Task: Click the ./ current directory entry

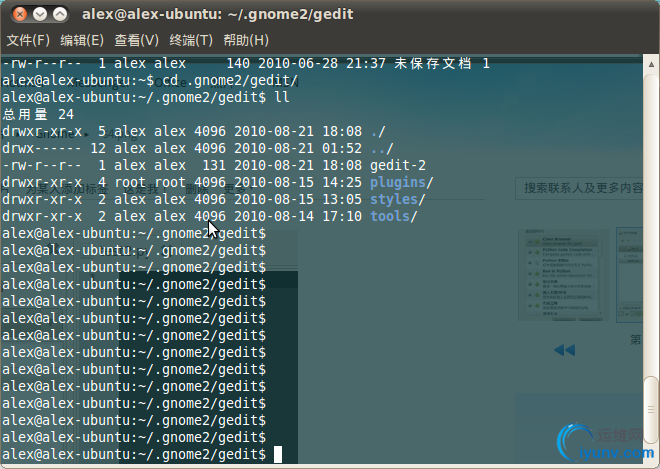Action: [x=378, y=131]
